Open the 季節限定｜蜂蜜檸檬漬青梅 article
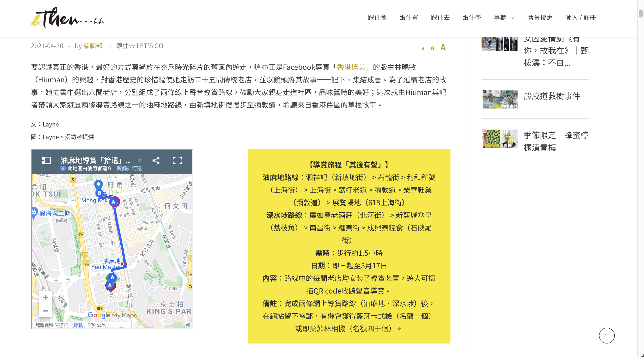644x357 pixels. (x=556, y=141)
